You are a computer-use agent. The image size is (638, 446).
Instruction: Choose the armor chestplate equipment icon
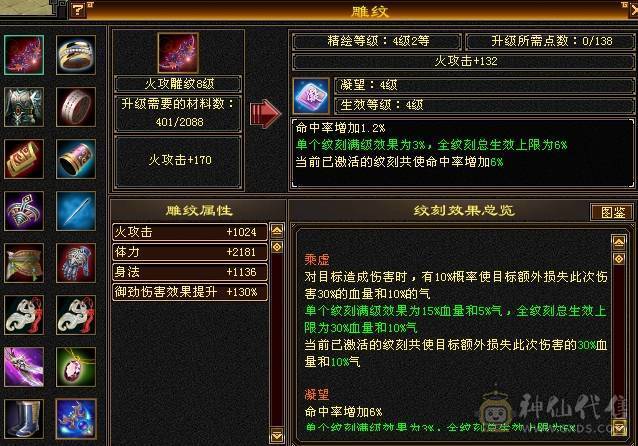click(x=24, y=107)
